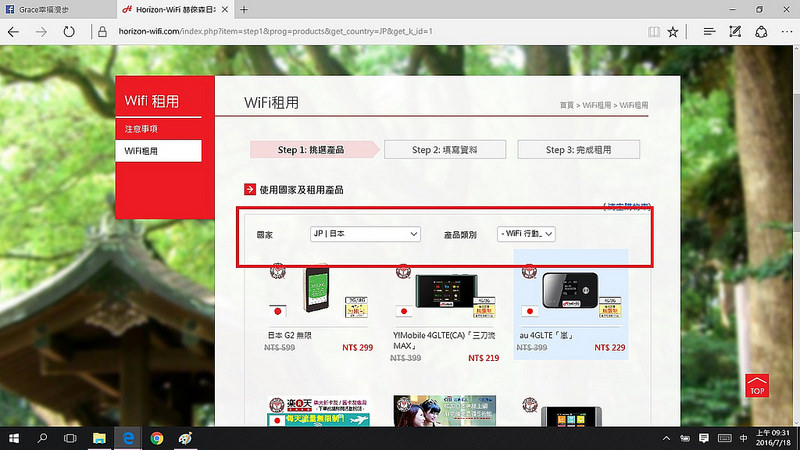Open taskbar search magnifier
800x450 pixels.
click(x=42, y=438)
